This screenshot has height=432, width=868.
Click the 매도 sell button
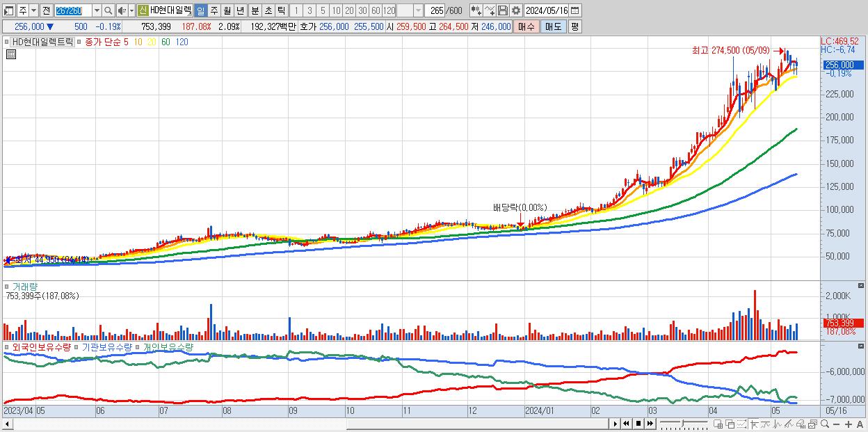point(554,26)
